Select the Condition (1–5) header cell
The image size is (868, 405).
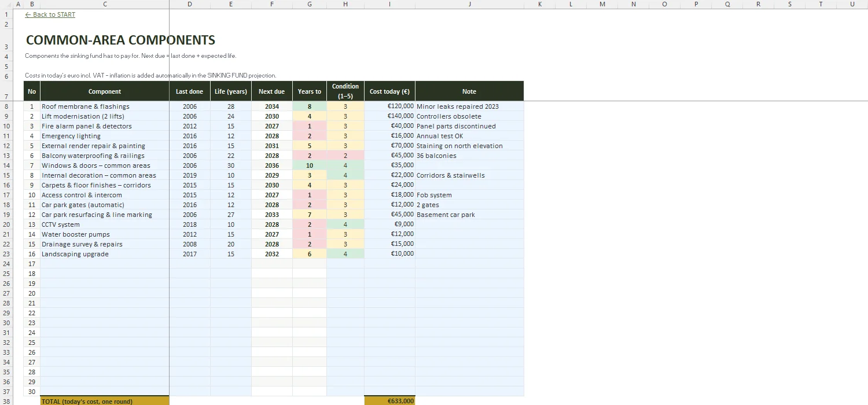point(345,91)
